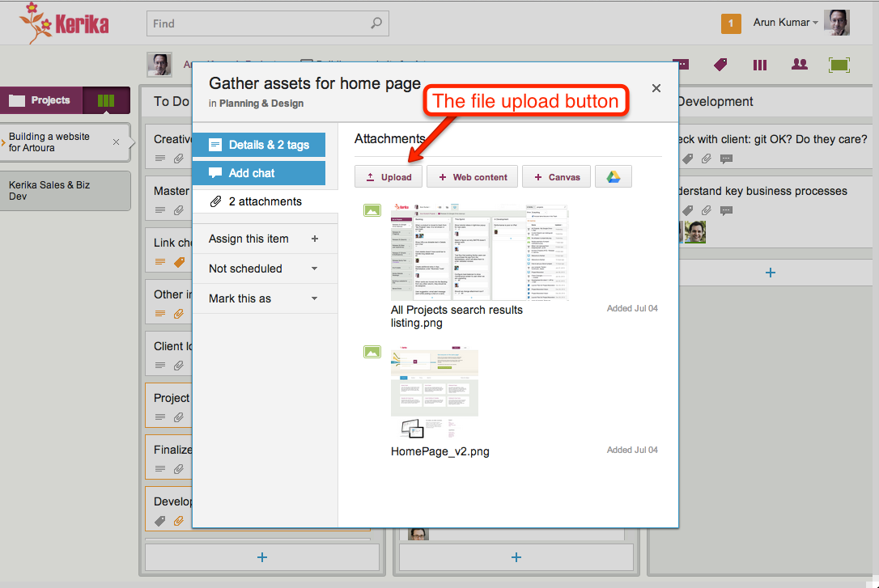Click the Canvas button
Image resolution: width=879 pixels, height=588 pixels.
coord(556,177)
